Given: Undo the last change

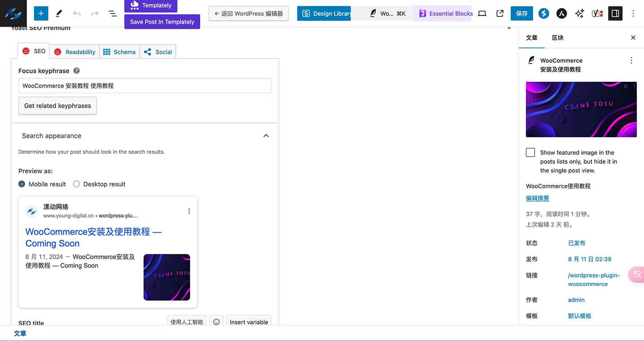Looking at the screenshot, I should 77,13.
